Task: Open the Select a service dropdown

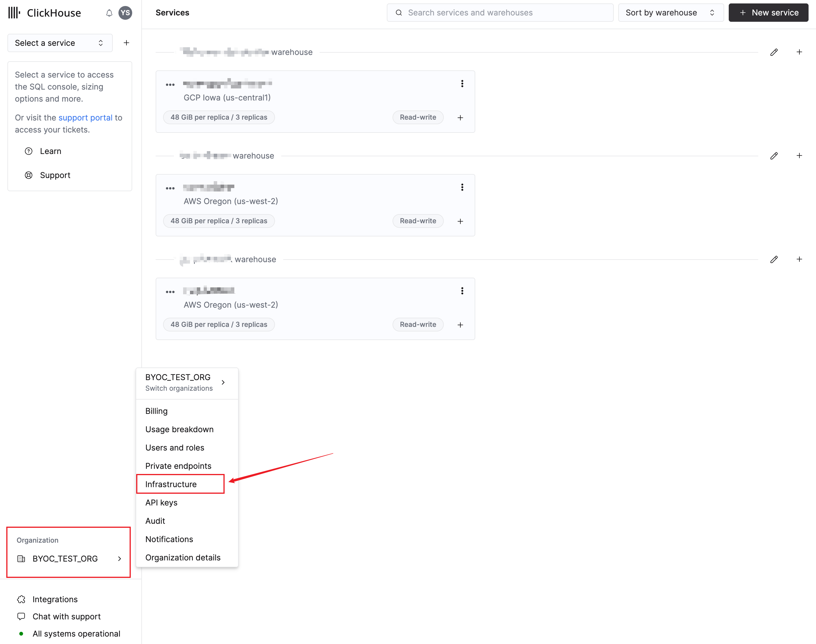Action: 60,43
